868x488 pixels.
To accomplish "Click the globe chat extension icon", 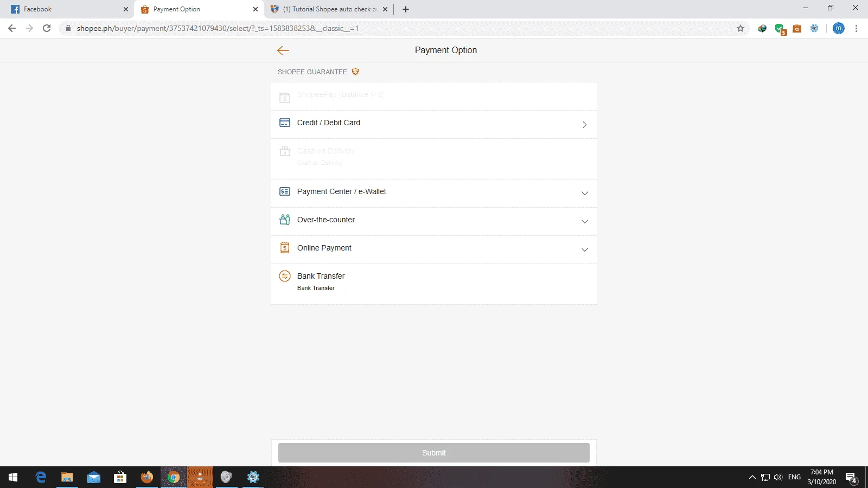I will (x=762, y=28).
